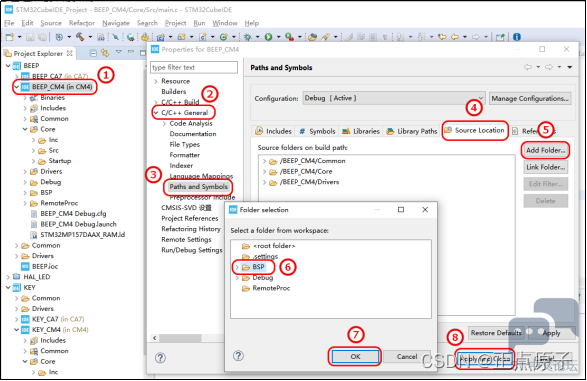Click Link with Editor in Project Explorer
This screenshot has height=381, width=587.
coord(105,53)
